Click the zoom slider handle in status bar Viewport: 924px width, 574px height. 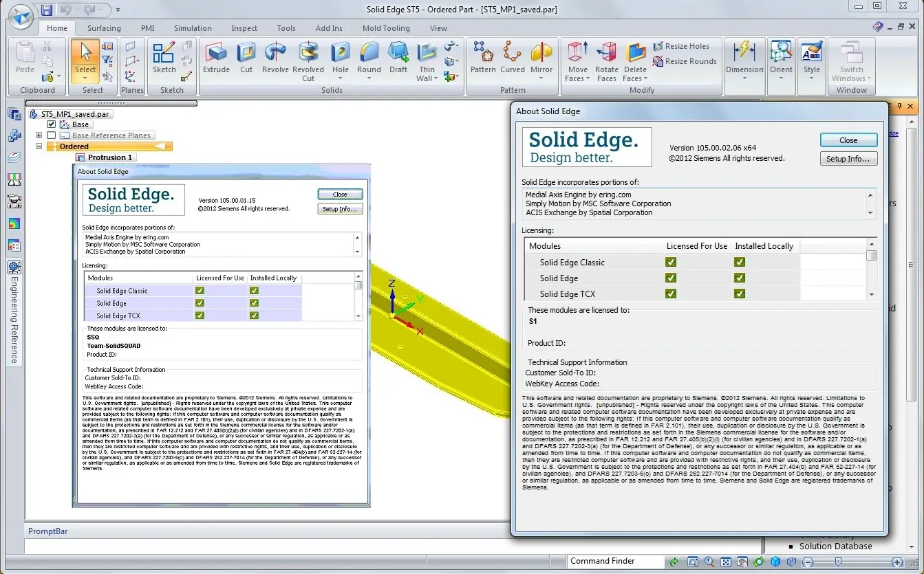(837, 562)
